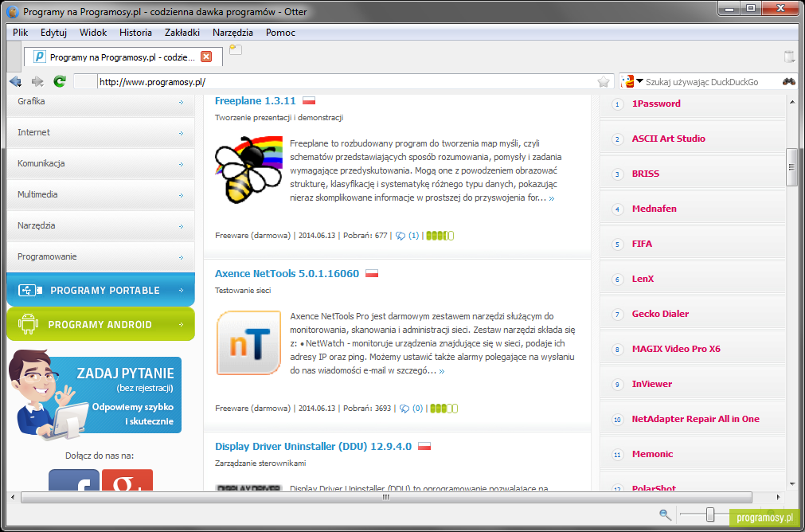Image resolution: width=805 pixels, height=532 pixels.
Task: Open Freeplane comments via the speech bubble icon
Action: 401,236
